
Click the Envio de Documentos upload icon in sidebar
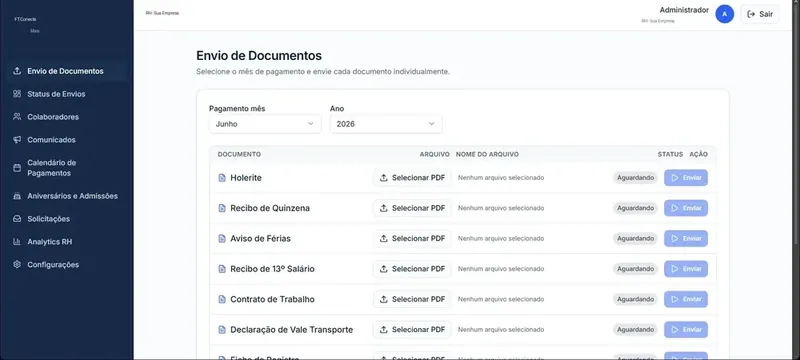[x=17, y=71]
